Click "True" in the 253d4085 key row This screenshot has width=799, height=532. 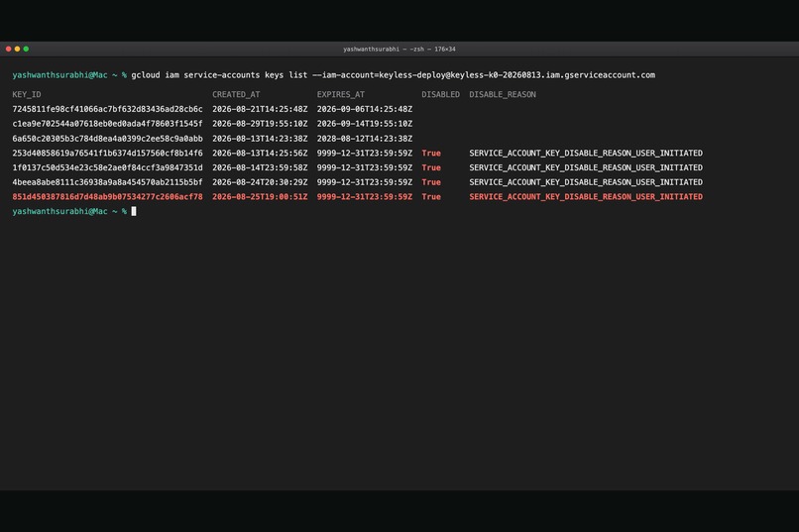point(431,154)
